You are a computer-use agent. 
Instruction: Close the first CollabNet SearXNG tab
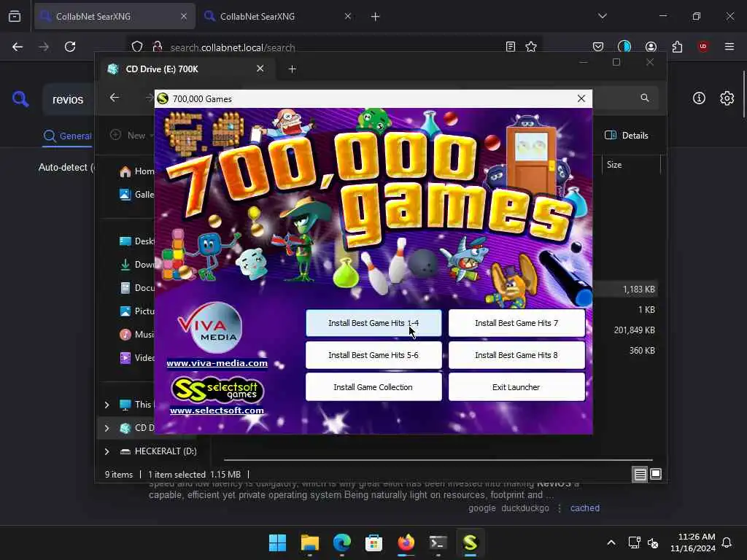click(x=183, y=16)
